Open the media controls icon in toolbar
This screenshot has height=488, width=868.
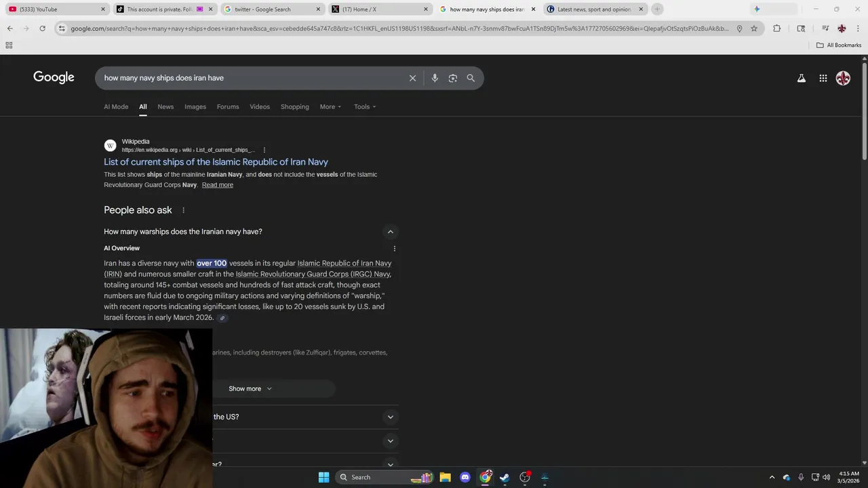tap(825, 28)
